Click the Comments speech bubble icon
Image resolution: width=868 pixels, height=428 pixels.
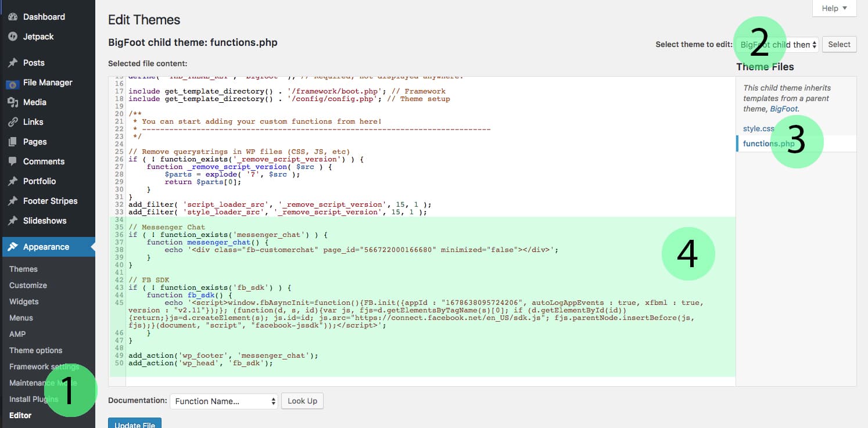pos(13,161)
